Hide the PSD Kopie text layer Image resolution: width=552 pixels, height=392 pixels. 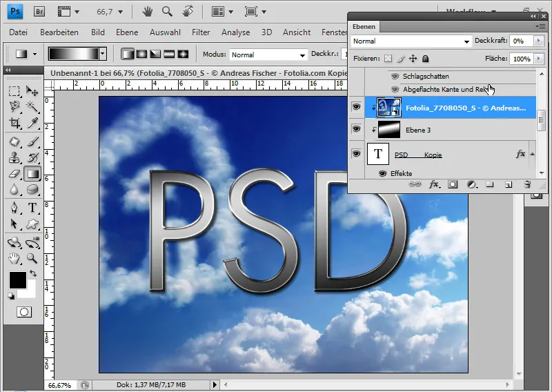click(x=356, y=154)
